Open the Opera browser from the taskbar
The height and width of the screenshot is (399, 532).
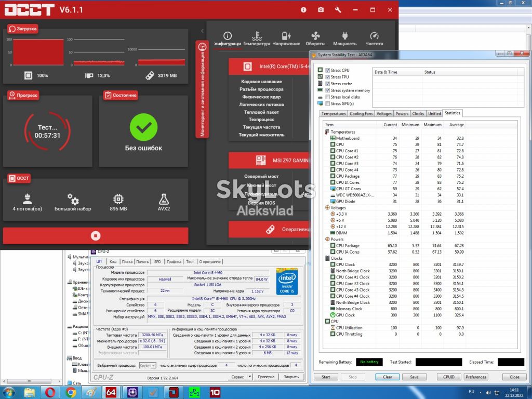[50, 393]
